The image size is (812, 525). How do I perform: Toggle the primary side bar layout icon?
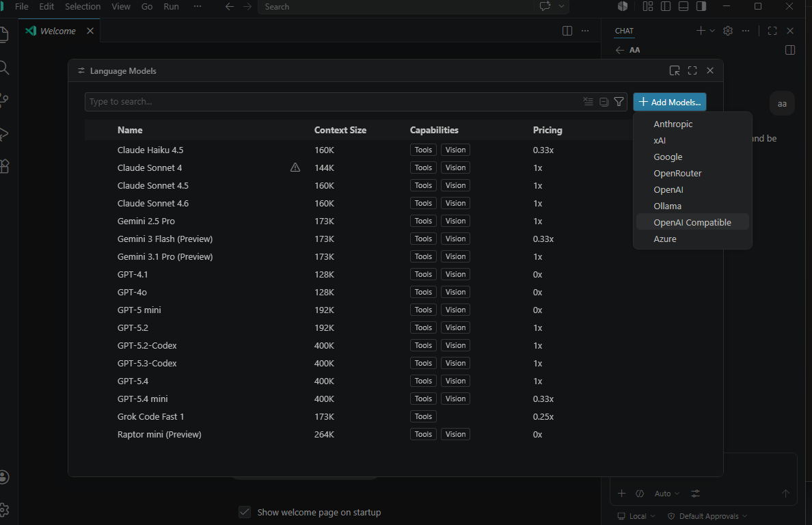tap(666, 7)
